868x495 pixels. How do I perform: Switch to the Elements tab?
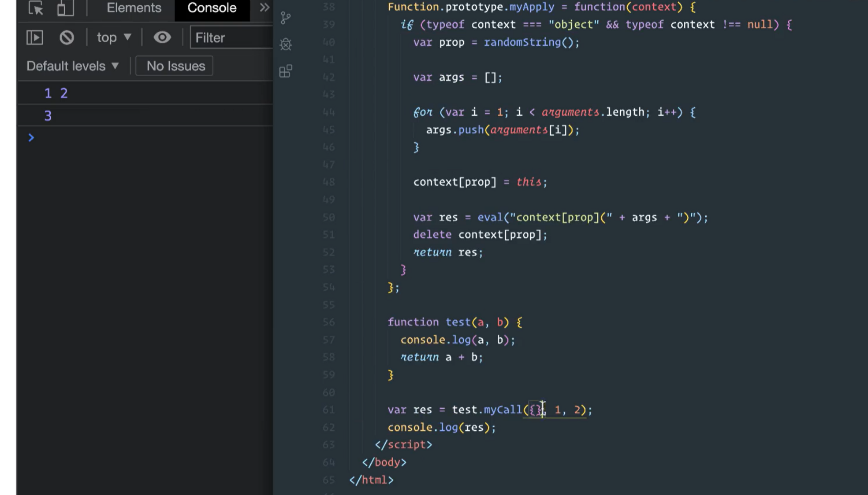134,8
